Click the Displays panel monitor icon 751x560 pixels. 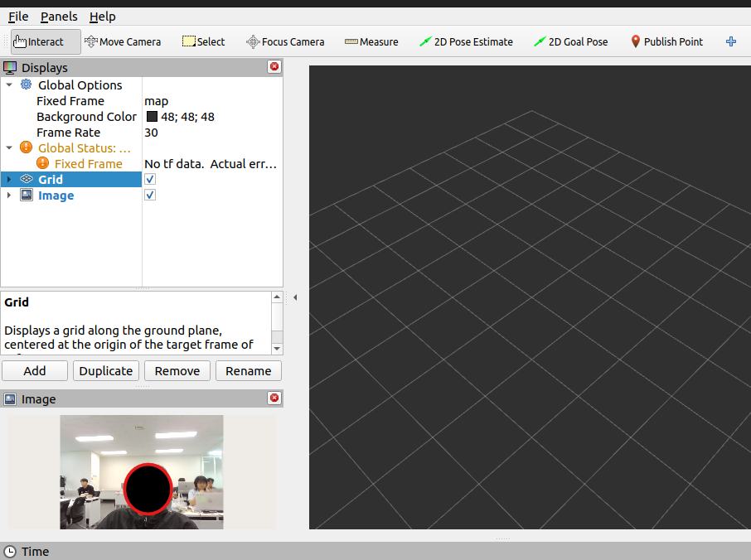click(10, 67)
